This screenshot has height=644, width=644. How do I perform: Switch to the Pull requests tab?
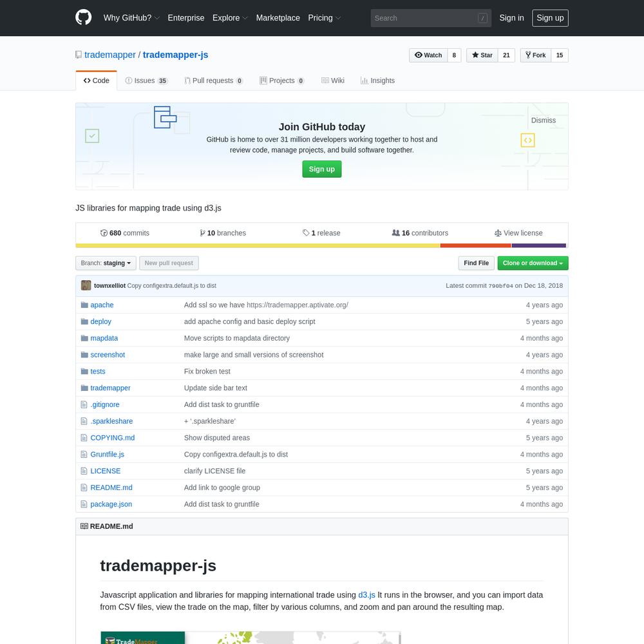[x=214, y=80]
